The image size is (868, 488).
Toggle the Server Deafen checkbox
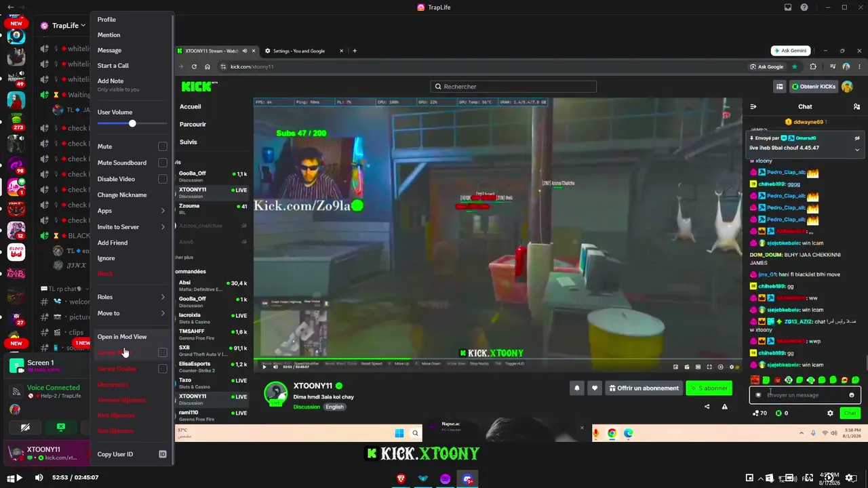point(163,369)
